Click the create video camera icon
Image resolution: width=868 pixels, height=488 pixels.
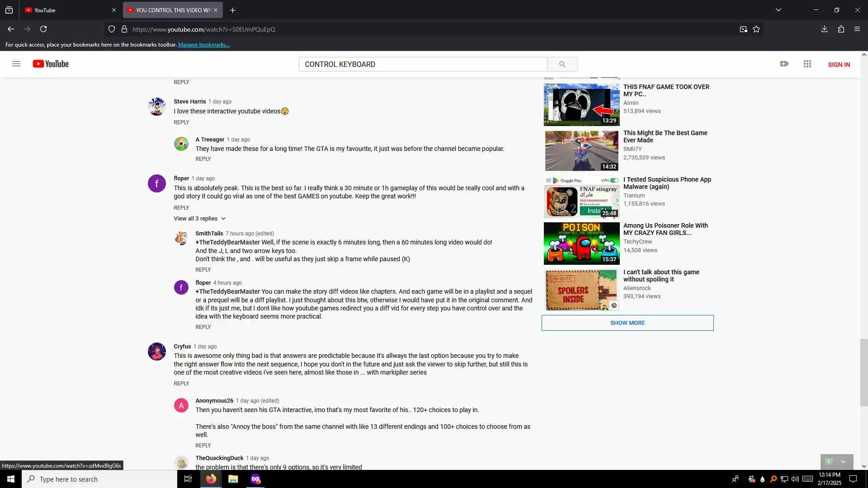[x=784, y=64]
